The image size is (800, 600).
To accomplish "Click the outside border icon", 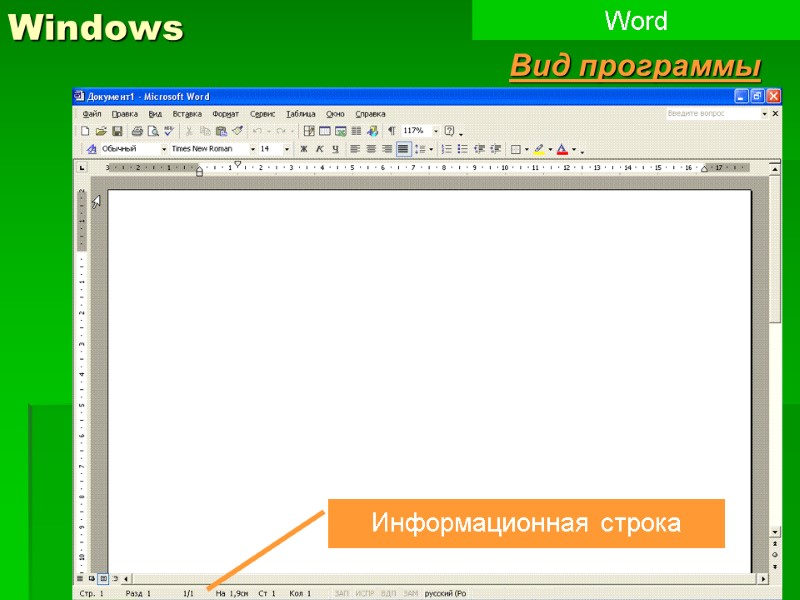I will [x=516, y=149].
